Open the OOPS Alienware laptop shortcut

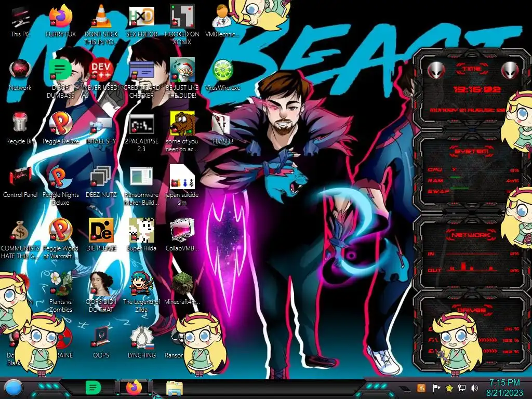pyautogui.click(x=101, y=342)
